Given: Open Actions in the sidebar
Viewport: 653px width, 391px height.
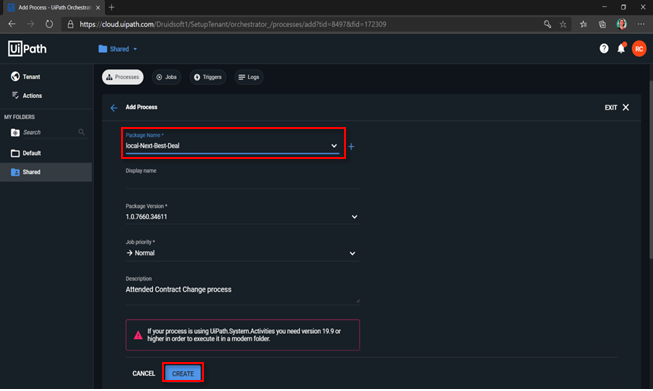Looking at the screenshot, I should click(x=27, y=96).
